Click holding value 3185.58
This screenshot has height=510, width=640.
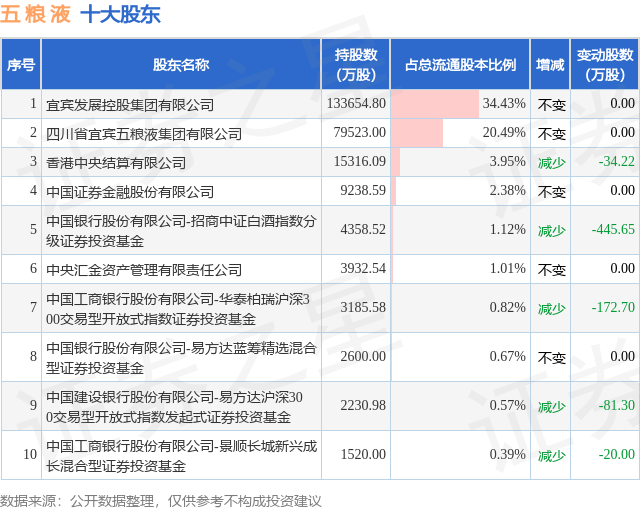click(x=363, y=307)
